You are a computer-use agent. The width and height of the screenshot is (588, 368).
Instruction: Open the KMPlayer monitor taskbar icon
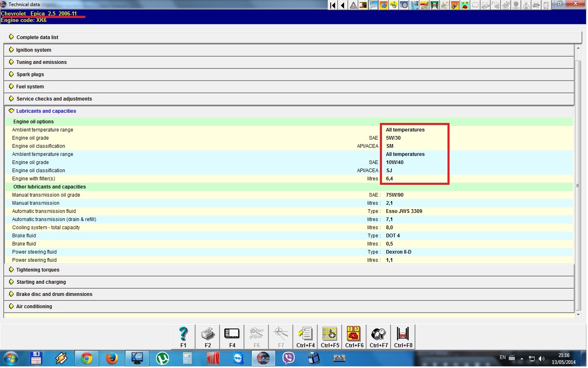[137, 359]
